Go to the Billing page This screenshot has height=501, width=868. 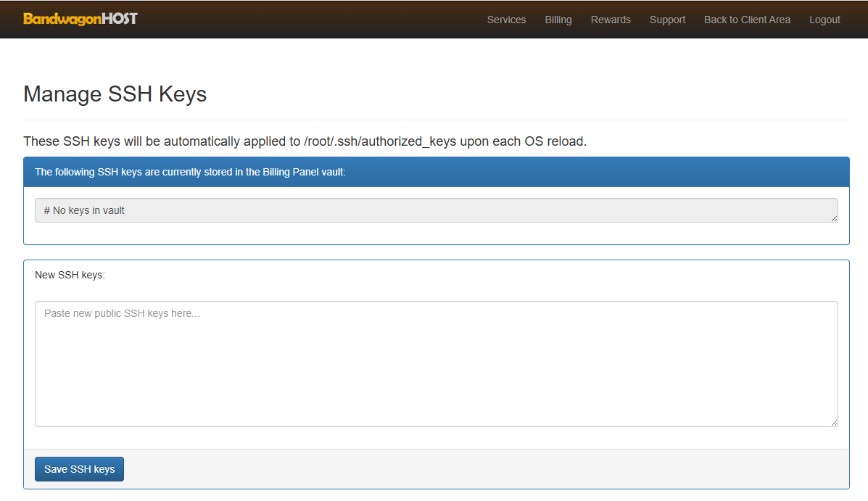[558, 20]
